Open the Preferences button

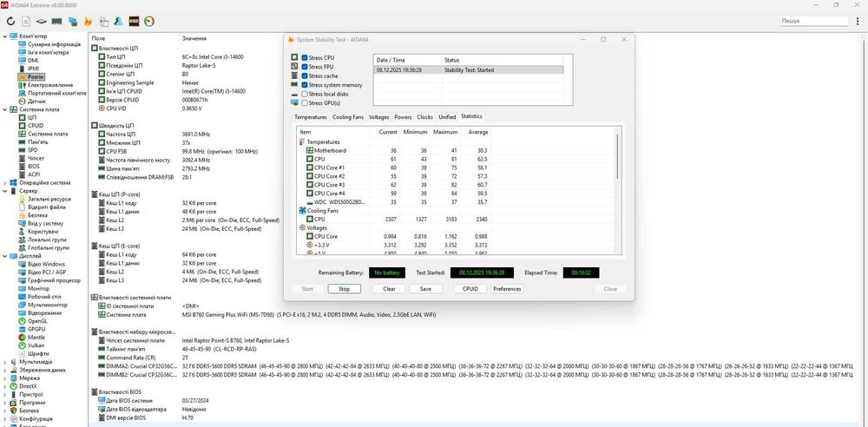pyautogui.click(x=507, y=289)
